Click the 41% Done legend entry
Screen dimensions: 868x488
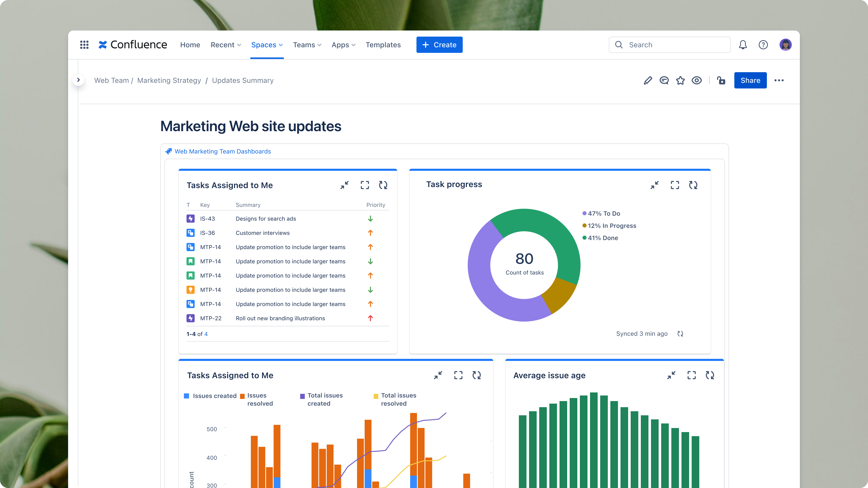[x=600, y=238]
